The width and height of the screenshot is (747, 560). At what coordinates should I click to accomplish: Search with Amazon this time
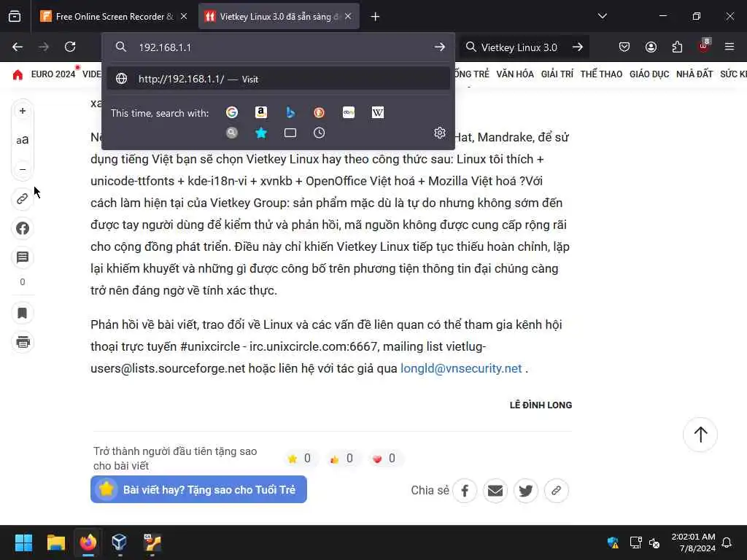click(x=260, y=112)
